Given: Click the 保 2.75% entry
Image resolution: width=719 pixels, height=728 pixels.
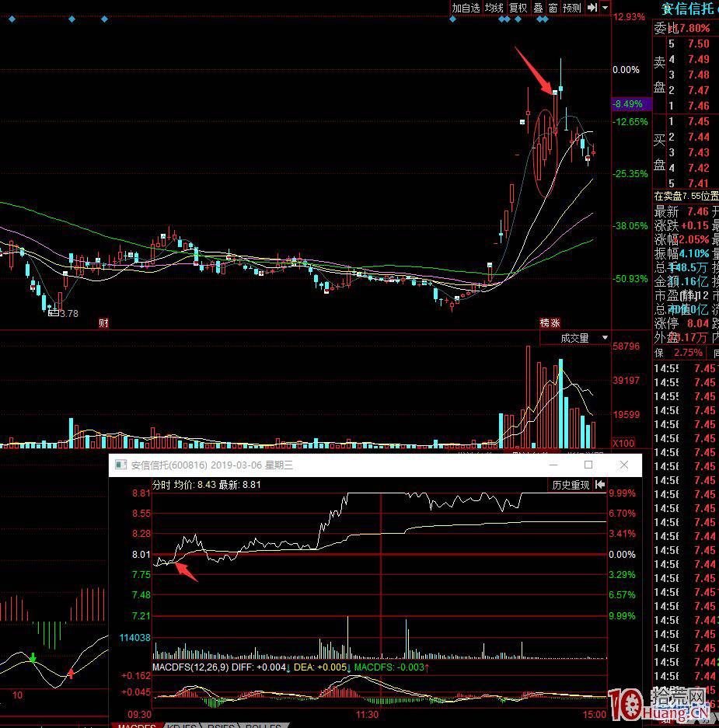Looking at the screenshot, I should coord(679,353).
